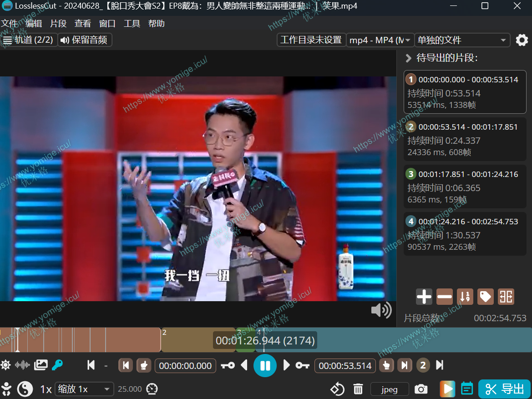Screen dimensions: 532x399
Task: Click the reorder segments by number icon
Action: 465,297
